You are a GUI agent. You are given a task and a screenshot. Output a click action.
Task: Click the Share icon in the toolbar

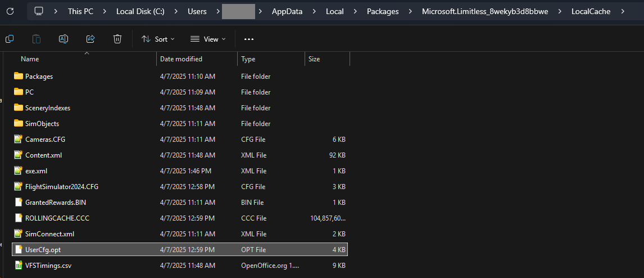click(x=90, y=39)
